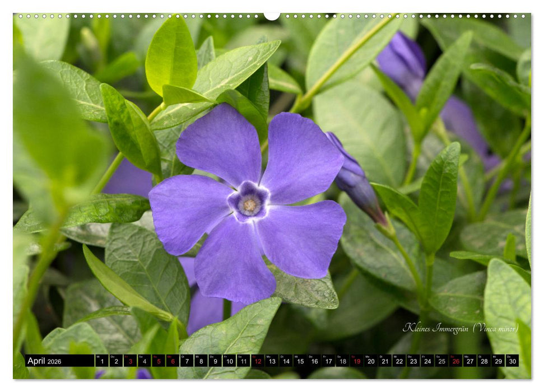Select the red Sunday 19 cell
This screenshot has width=544, height=392.
pos(356,362)
